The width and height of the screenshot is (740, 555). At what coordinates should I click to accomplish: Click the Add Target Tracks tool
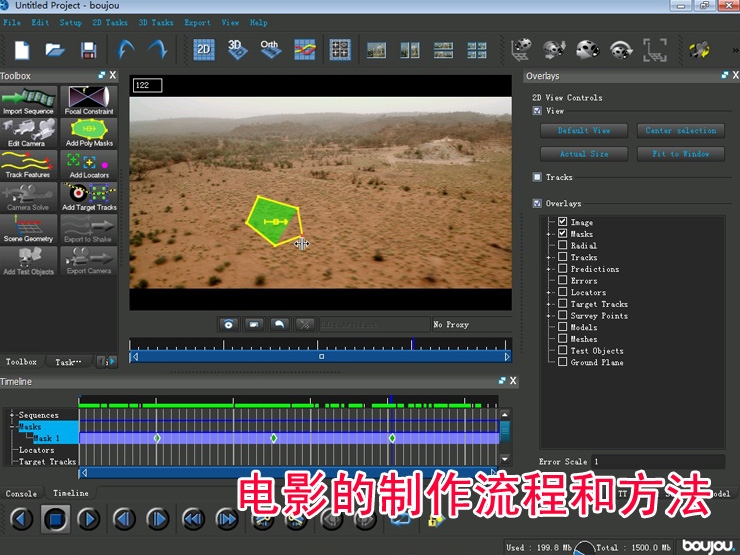[x=89, y=197]
